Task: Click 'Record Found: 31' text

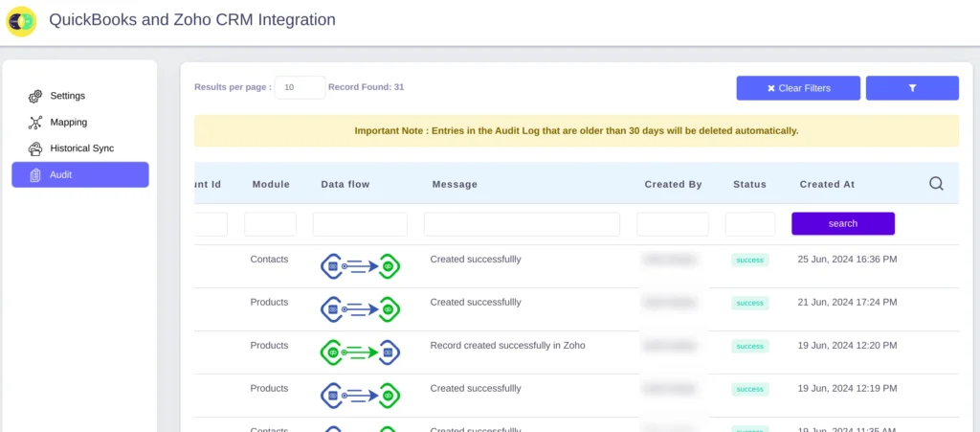Action: coord(367,87)
